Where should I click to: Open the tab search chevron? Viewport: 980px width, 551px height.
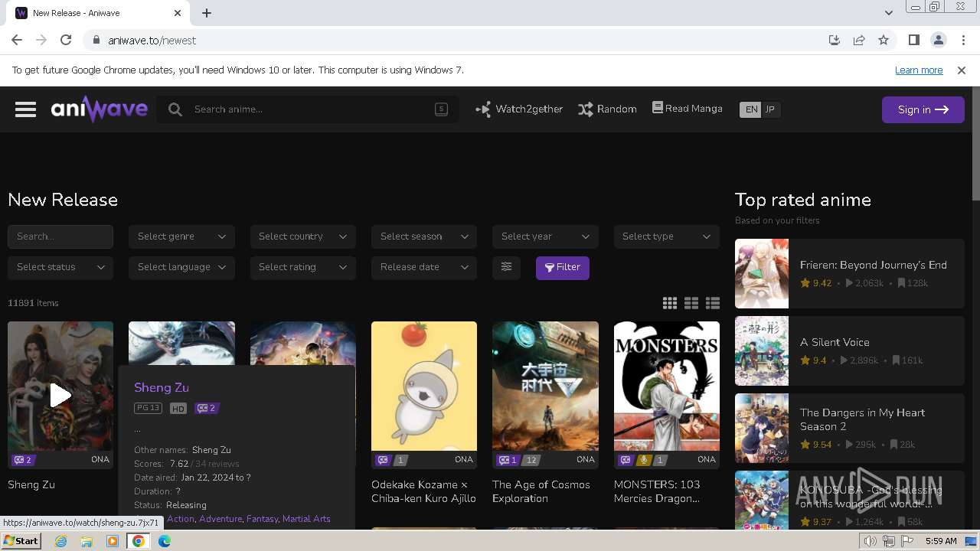888,12
